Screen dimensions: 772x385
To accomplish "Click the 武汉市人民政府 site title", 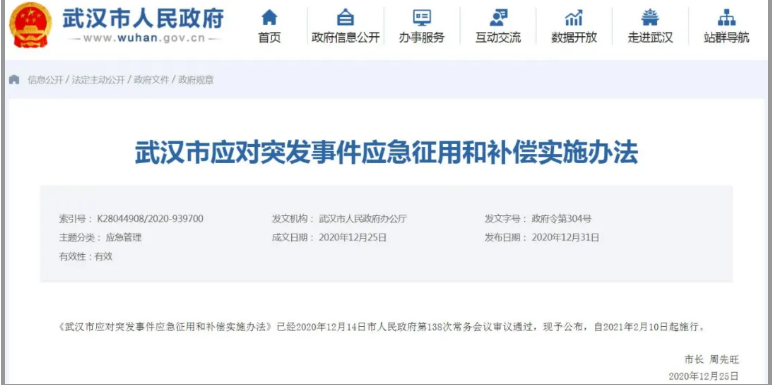I will [143, 18].
